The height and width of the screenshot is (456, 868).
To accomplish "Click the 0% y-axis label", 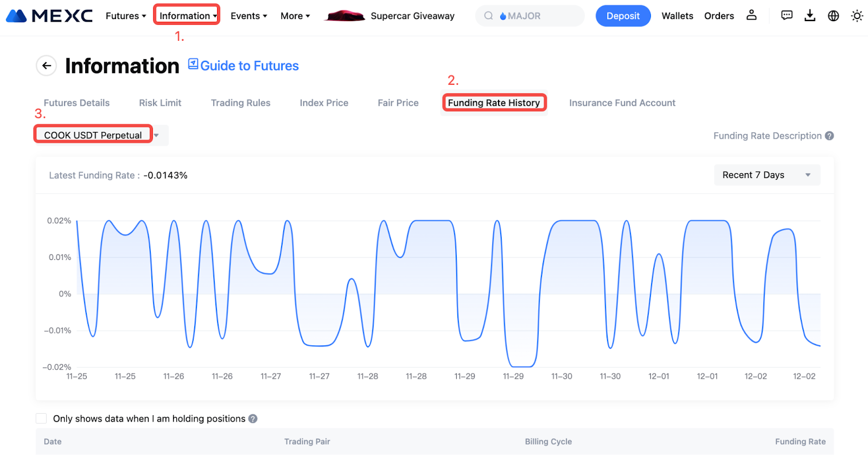I will (65, 294).
